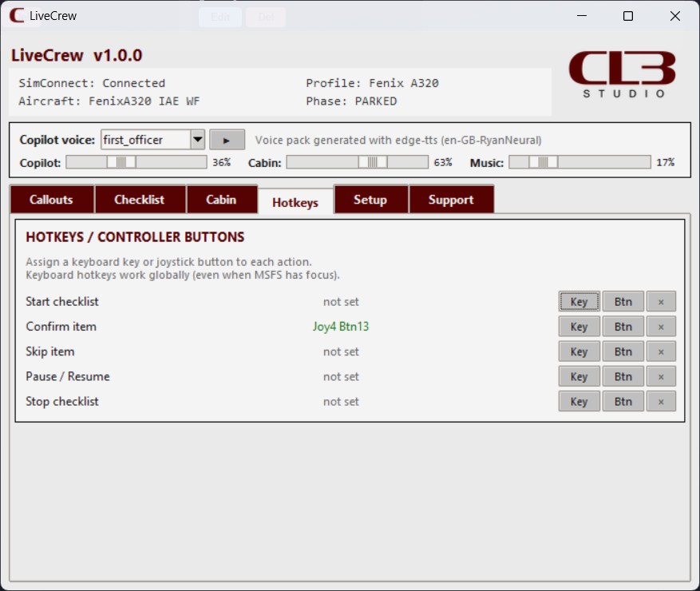View the Support tab

pyautogui.click(x=452, y=199)
